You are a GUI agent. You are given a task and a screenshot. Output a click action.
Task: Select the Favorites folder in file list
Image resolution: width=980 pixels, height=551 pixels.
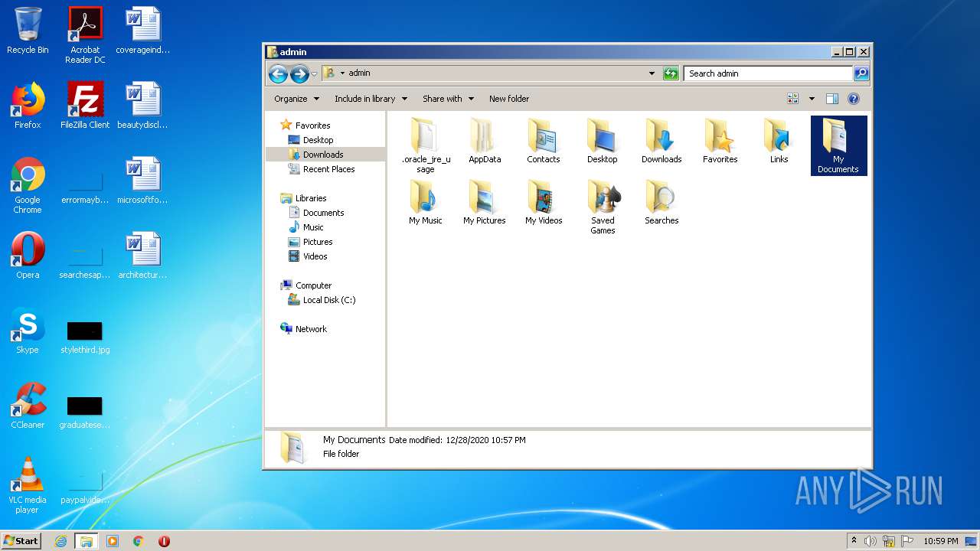720,141
